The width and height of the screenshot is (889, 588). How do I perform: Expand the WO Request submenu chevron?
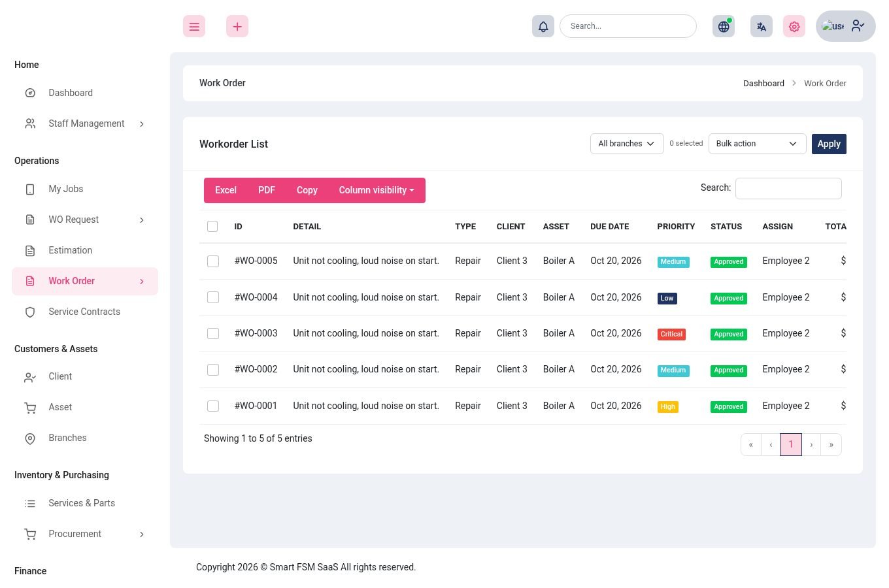point(142,220)
